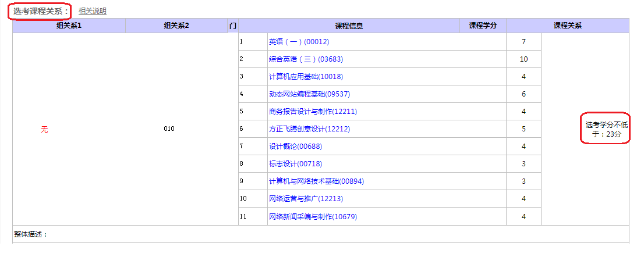
Task: Click the 课程学分 column header
Action: click(x=483, y=26)
